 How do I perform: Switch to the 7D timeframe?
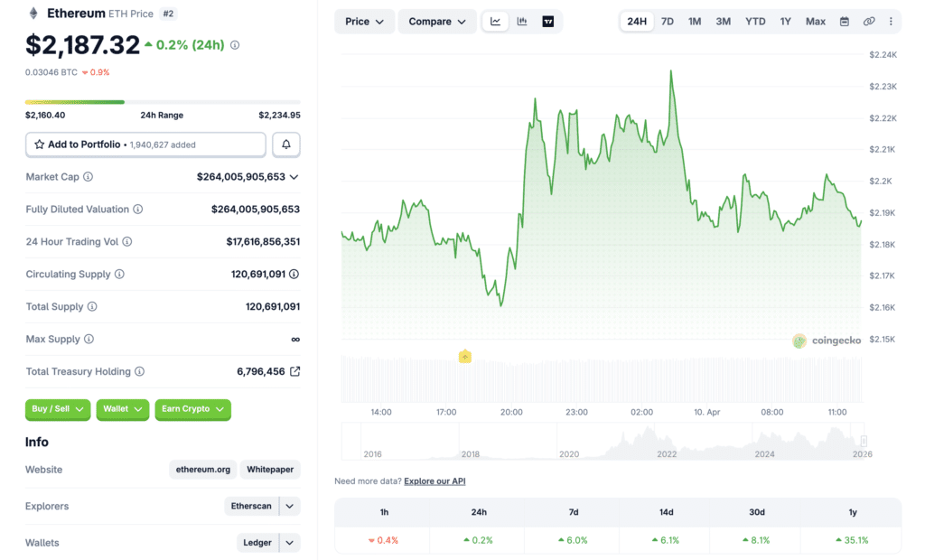(668, 21)
